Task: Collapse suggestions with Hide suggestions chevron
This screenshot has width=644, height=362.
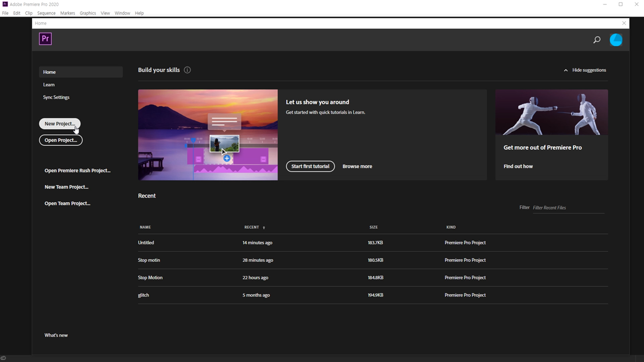Action: [x=566, y=70]
